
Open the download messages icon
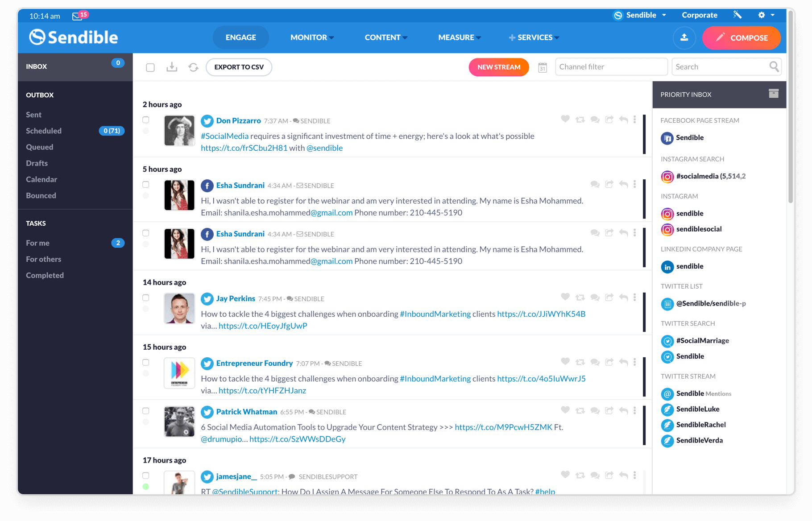[x=172, y=67]
